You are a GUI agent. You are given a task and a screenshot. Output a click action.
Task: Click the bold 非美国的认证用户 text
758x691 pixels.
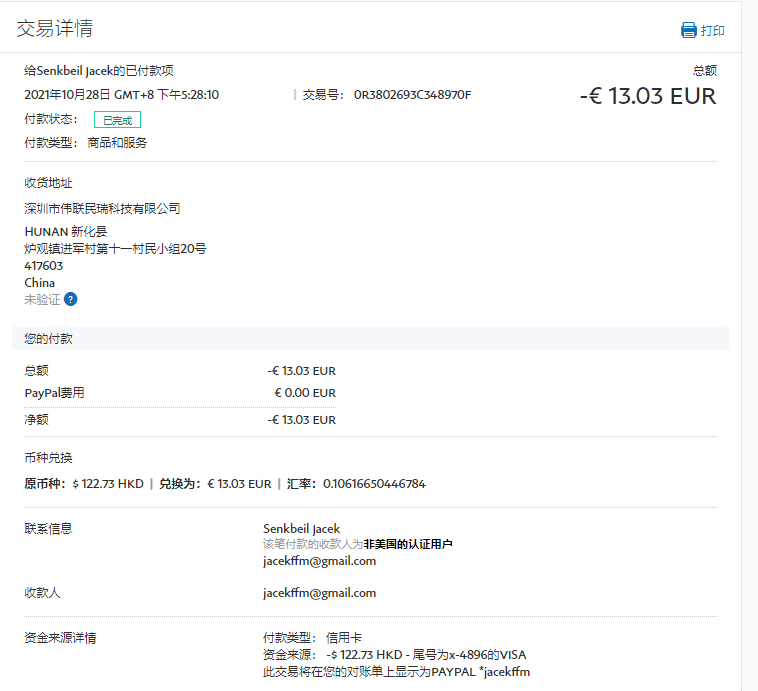tap(408, 544)
